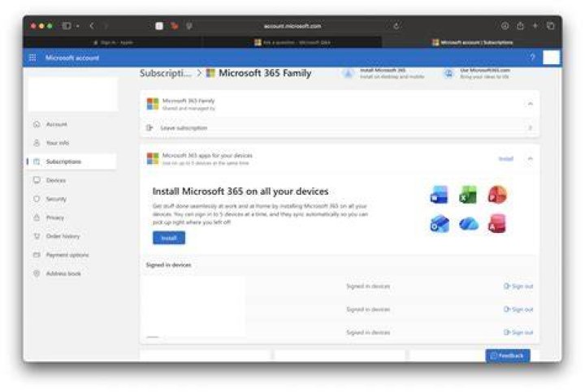Click the Safari forward arrow
Screen dimensions: 585x392
click(106, 26)
